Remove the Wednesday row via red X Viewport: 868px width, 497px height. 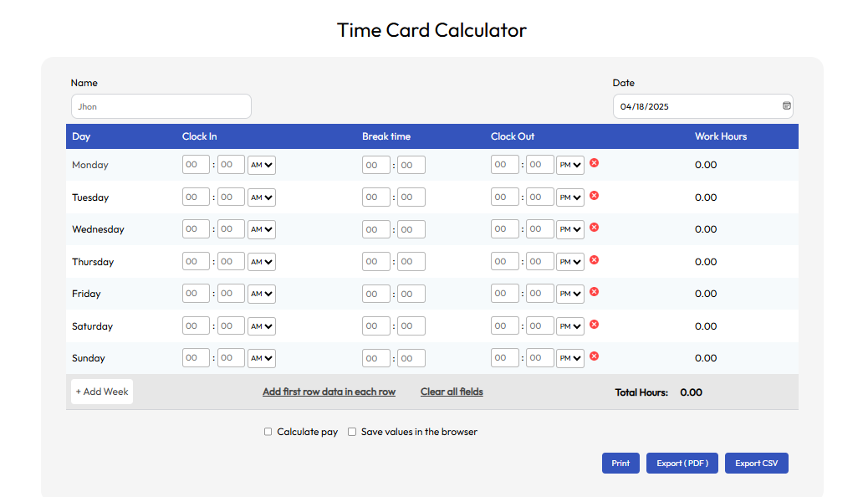pyautogui.click(x=594, y=228)
